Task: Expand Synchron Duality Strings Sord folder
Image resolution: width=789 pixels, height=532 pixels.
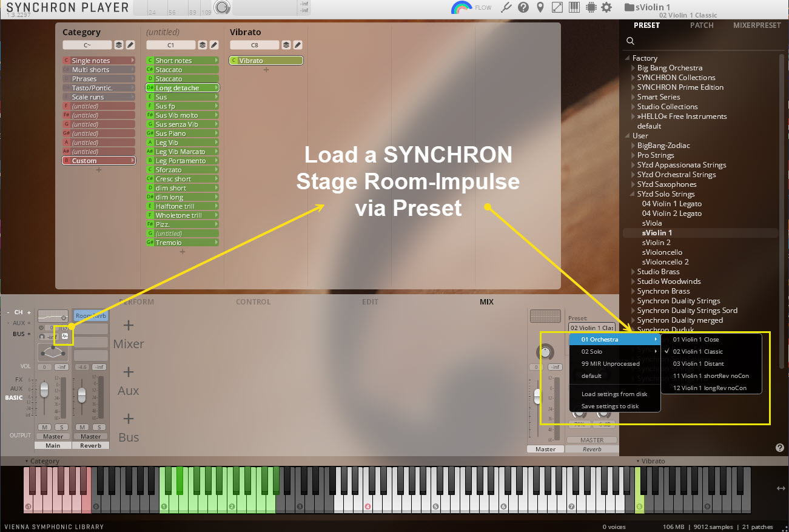Action: click(634, 311)
